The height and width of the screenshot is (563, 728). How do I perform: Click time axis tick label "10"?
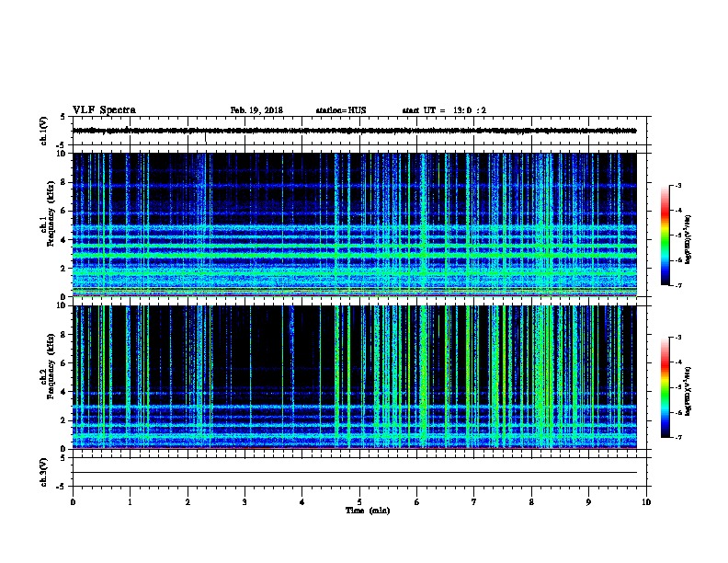pyautogui.click(x=646, y=502)
